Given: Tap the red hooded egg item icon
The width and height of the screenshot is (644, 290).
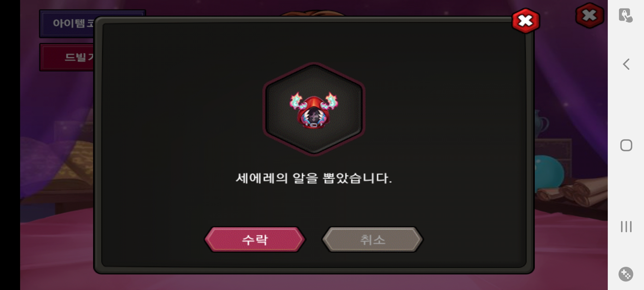Looking at the screenshot, I should (314, 110).
